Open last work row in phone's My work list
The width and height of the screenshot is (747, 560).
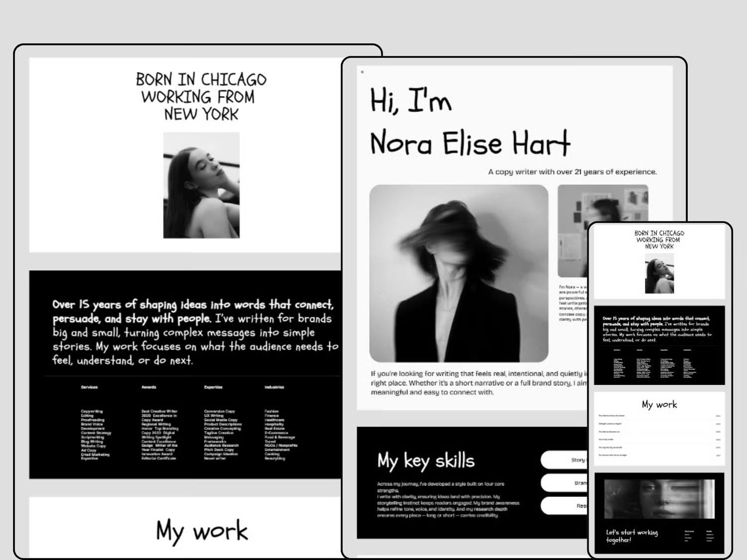(x=659, y=455)
